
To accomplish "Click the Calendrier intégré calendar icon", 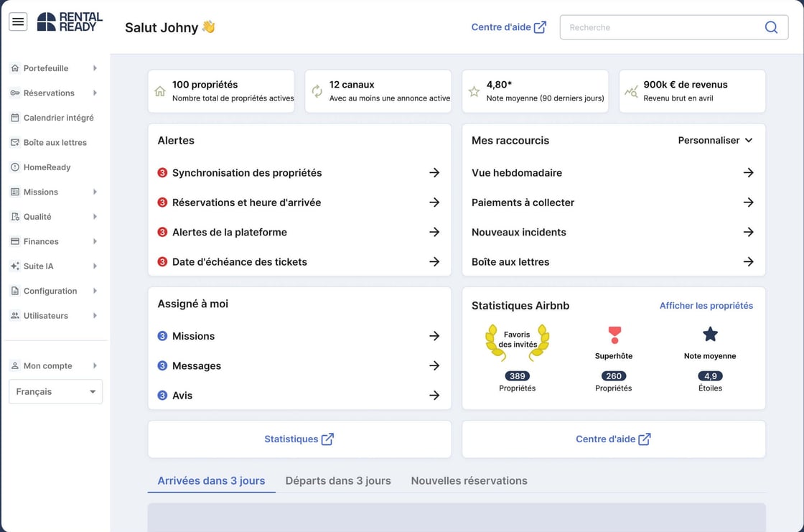I will click(x=15, y=118).
